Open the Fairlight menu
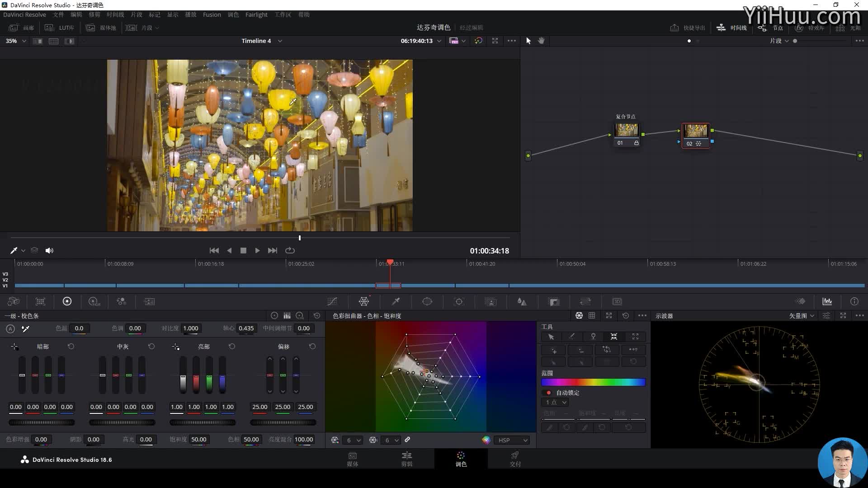This screenshot has width=868, height=488. [256, 14]
